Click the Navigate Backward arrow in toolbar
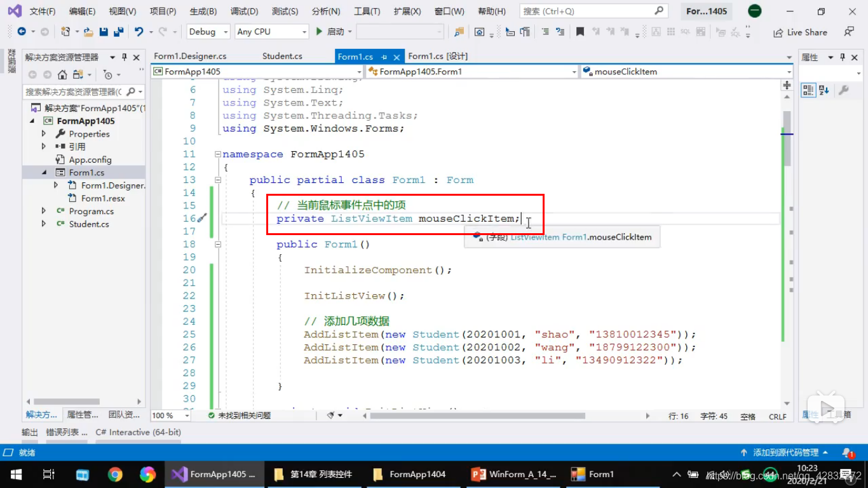Image resolution: width=868 pixels, height=488 pixels. click(21, 32)
